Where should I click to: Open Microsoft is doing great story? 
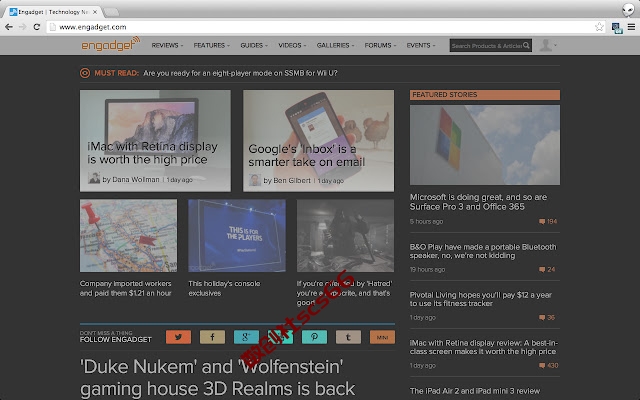click(x=478, y=202)
